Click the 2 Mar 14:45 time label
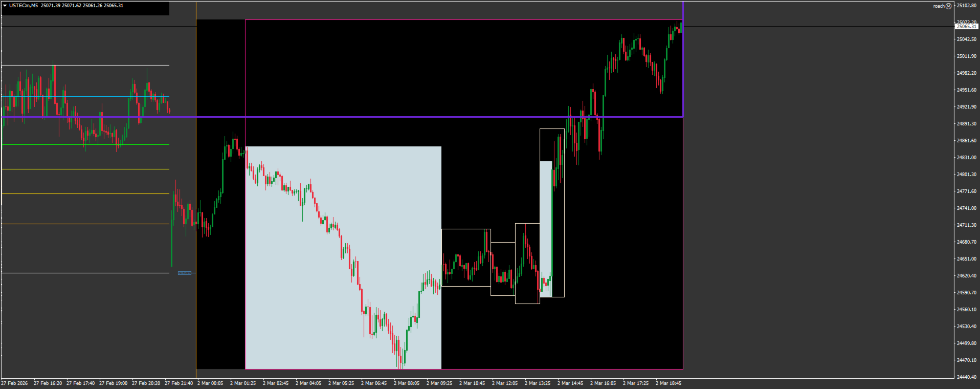Image resolution: width=980 pixels, height=389 pixels. (x=570, y=383)
